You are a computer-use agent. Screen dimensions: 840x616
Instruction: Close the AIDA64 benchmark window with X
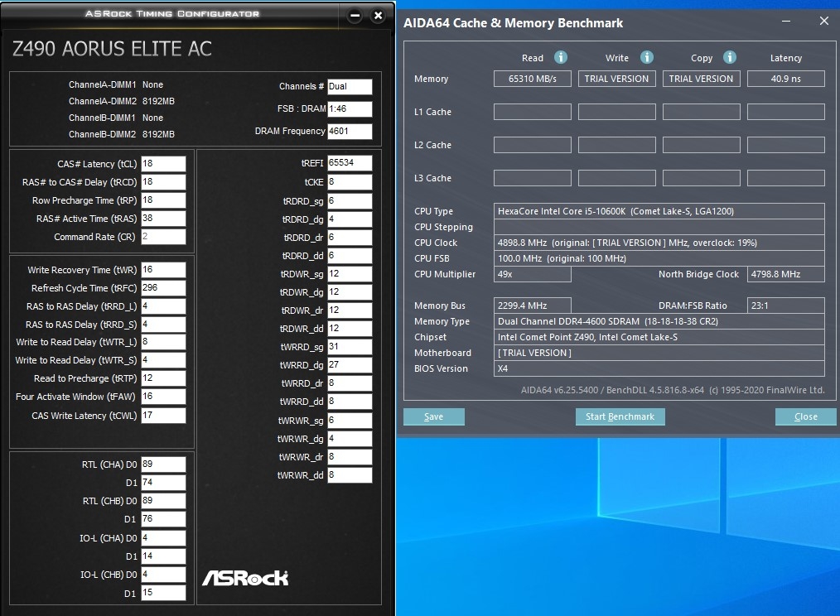824,21
